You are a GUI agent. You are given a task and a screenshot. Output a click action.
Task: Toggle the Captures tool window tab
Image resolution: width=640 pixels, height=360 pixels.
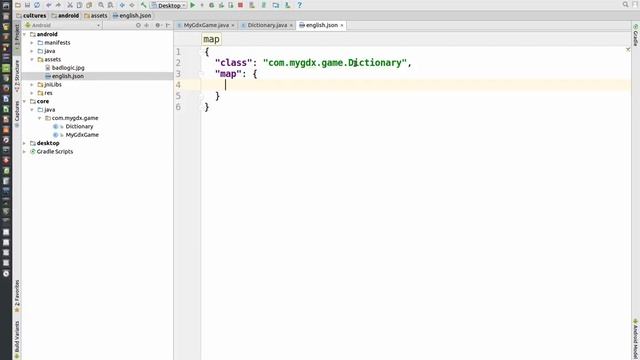[17, 113]
